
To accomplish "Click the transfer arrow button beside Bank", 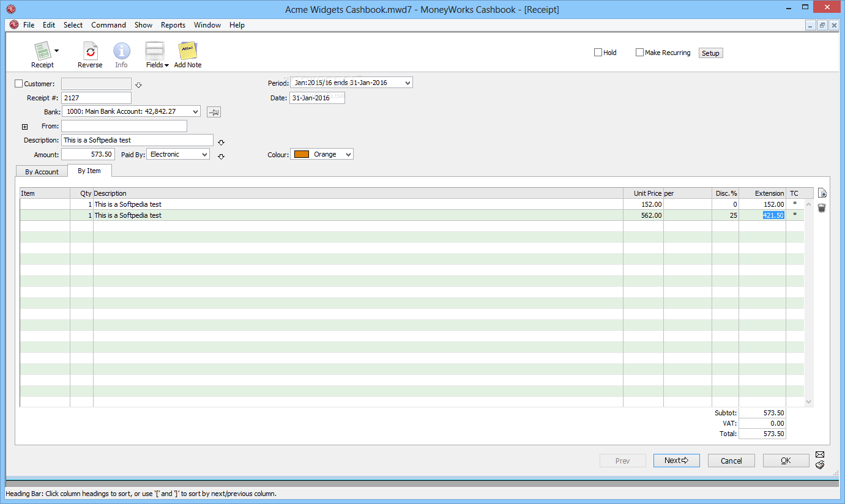I will click(x=214, y=112).
